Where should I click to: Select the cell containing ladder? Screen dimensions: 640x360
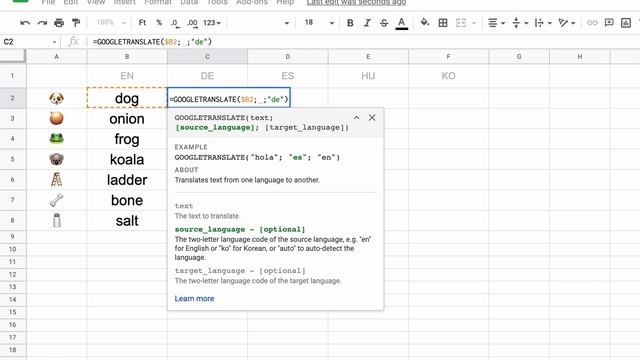coord(127,180)
